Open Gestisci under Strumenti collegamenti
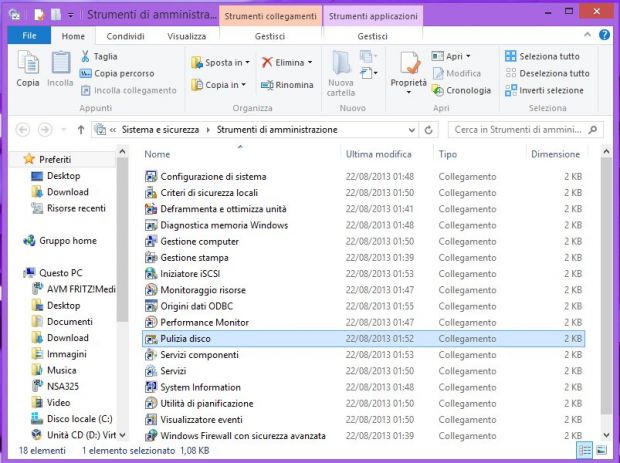Viewport: 620px width, 463px height. click(270, 36)
